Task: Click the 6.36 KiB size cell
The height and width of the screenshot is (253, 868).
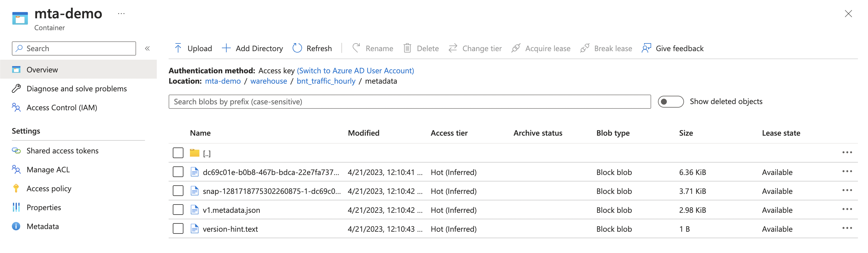Action: pyautogui.click(x=693, y=172)
